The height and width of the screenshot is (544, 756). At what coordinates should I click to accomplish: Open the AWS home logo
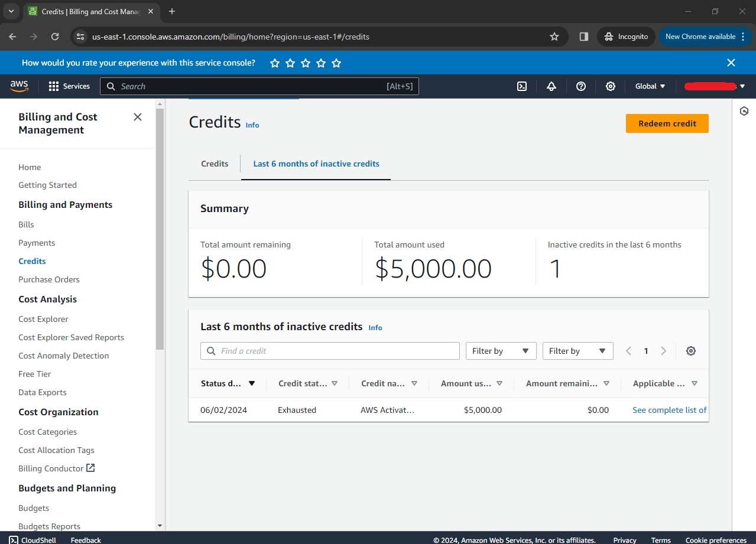coord(20,86)
